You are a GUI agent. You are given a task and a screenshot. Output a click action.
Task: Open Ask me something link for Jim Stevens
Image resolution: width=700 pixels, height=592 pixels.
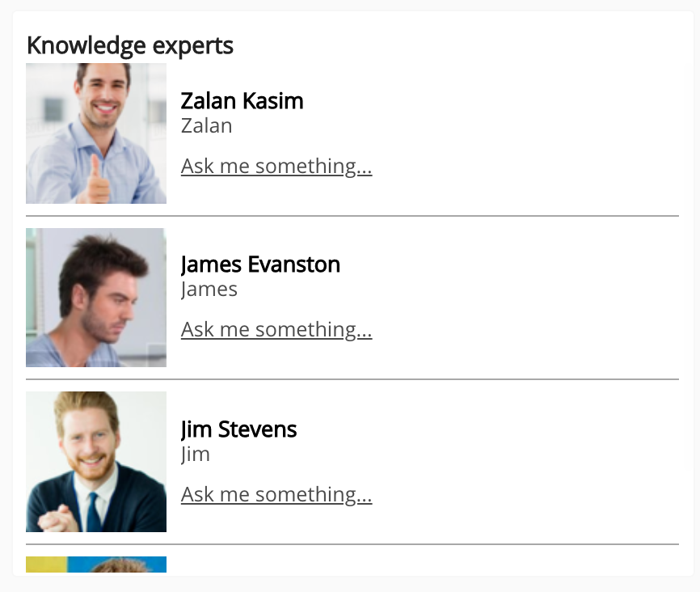[276, 494]
